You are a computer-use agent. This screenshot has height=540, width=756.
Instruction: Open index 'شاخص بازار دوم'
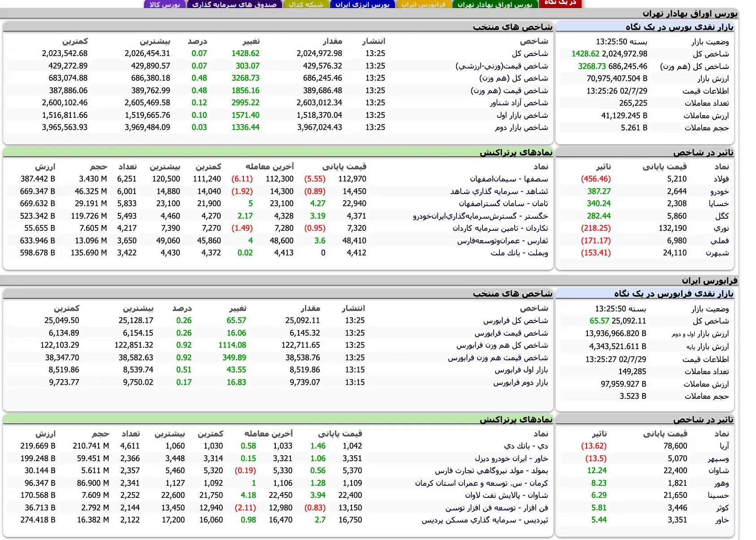521,127
